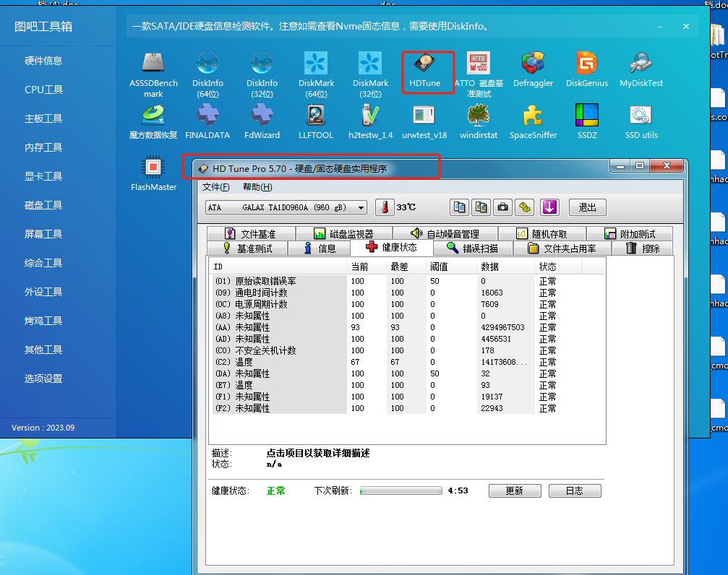
Task: Open the 文件(F) menu in HD Tune
Action: [x=216, y=187]
